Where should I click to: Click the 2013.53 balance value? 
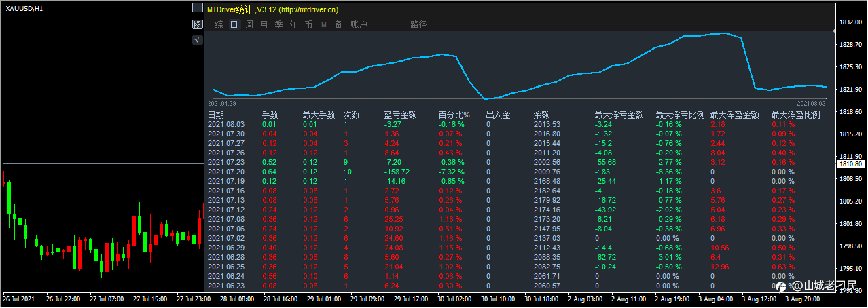547,124
